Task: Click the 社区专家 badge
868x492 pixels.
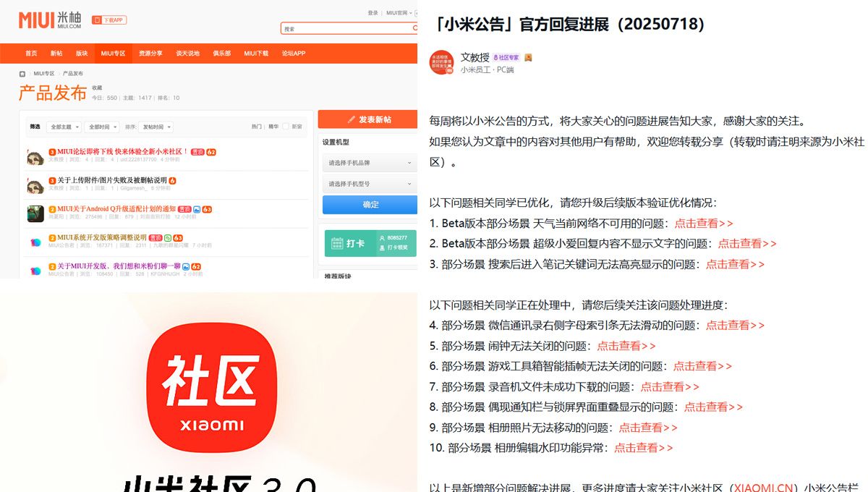Action: (506, 57)
